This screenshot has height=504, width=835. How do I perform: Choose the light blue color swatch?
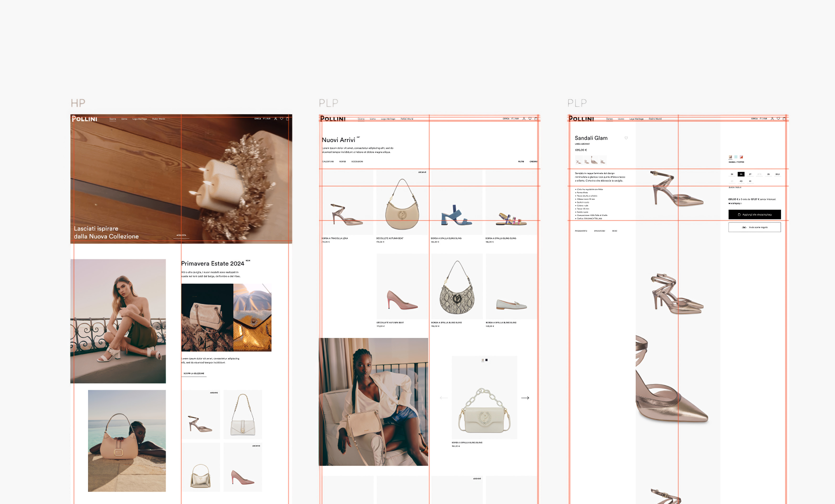(x=736, y=157)
